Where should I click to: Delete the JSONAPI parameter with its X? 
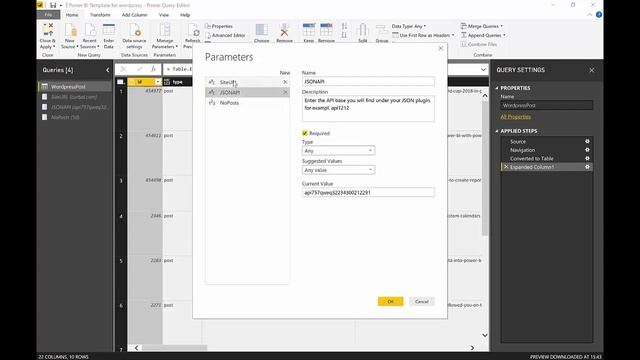click(285, 92)
